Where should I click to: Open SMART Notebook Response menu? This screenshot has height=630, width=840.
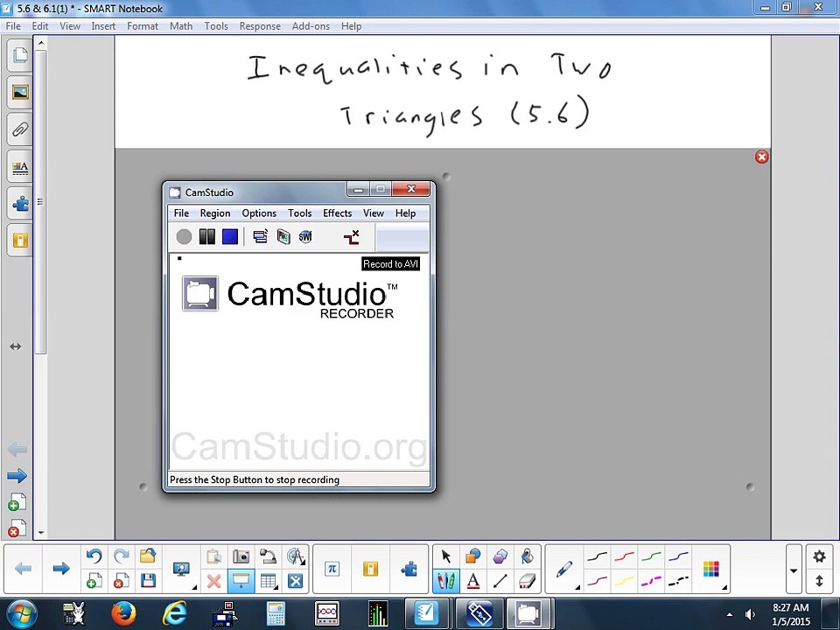pyautogui.click(x=260, y=25)
